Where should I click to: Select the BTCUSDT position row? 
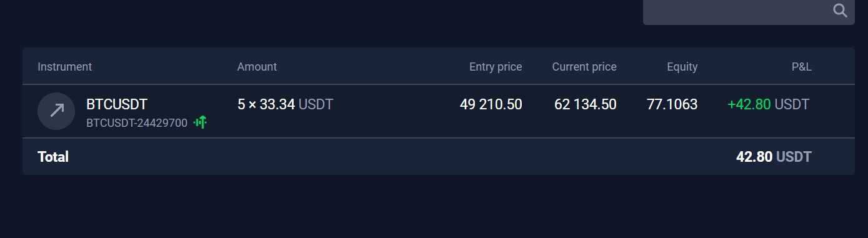tap(439, 111)
